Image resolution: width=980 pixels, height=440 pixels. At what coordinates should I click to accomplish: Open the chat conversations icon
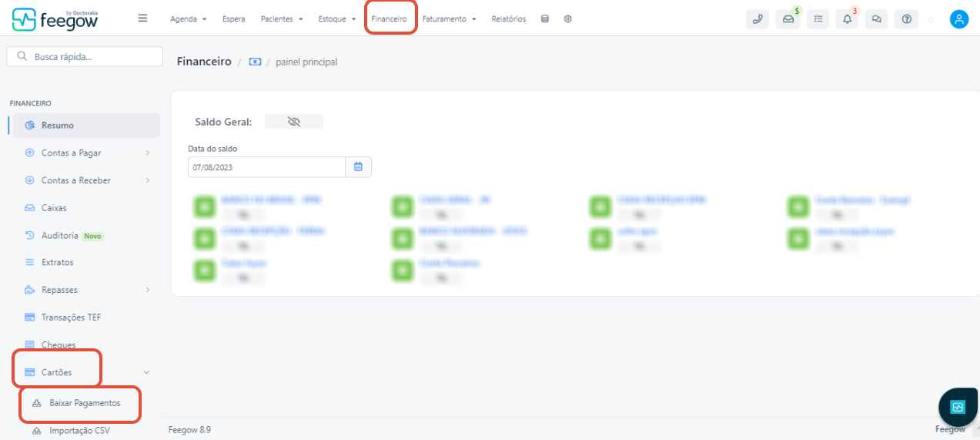877,19
